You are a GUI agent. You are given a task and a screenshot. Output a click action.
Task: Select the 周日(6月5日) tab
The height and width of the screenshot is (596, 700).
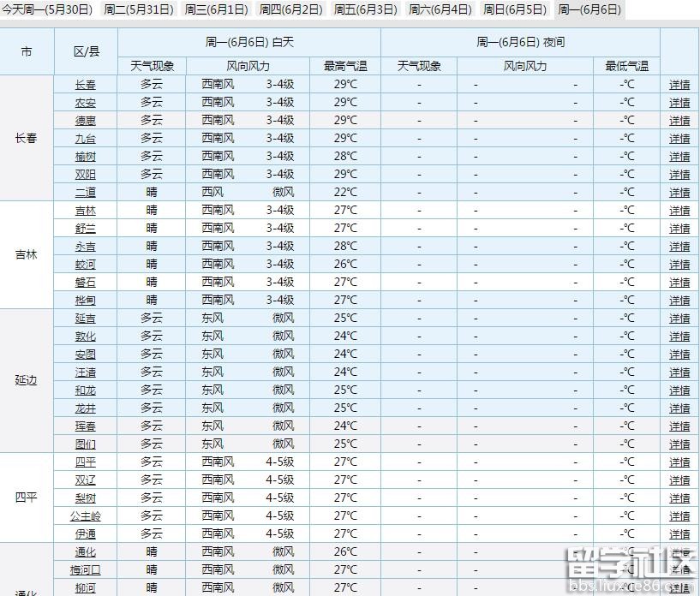tap(514, 9)
